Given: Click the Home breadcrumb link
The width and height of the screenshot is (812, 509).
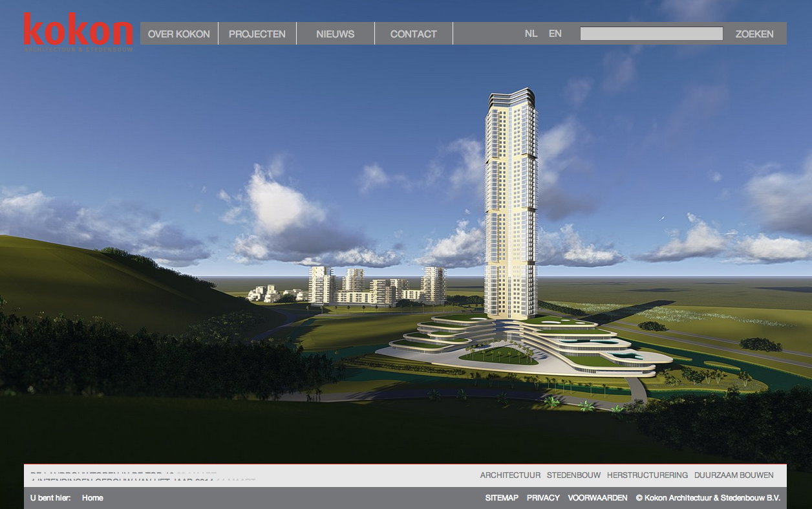Looking at the screenshot, I should click(x=92, y=498).
